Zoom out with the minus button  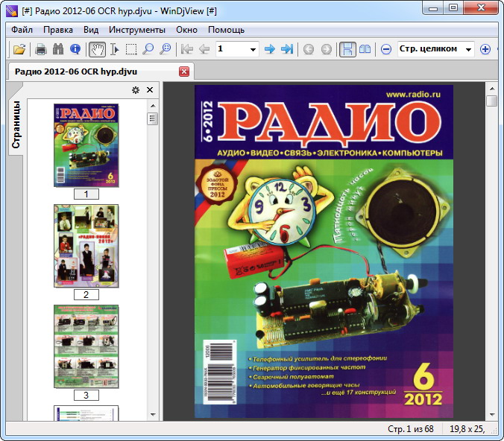point(386,49)
